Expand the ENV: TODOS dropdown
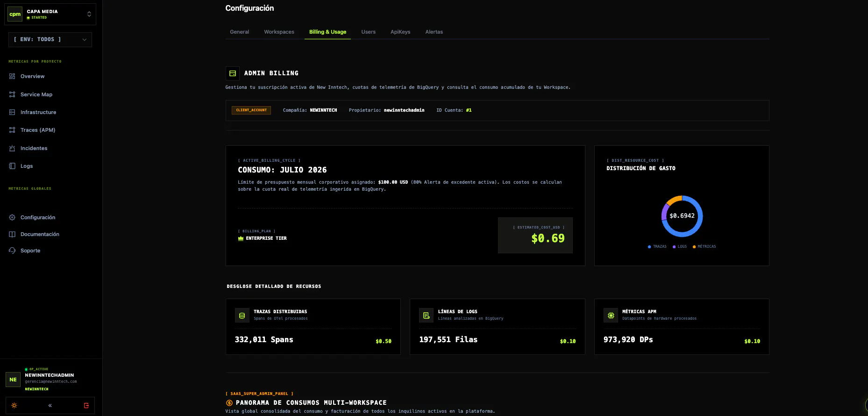This screenshot has height=416, width=868. (50, 40)
